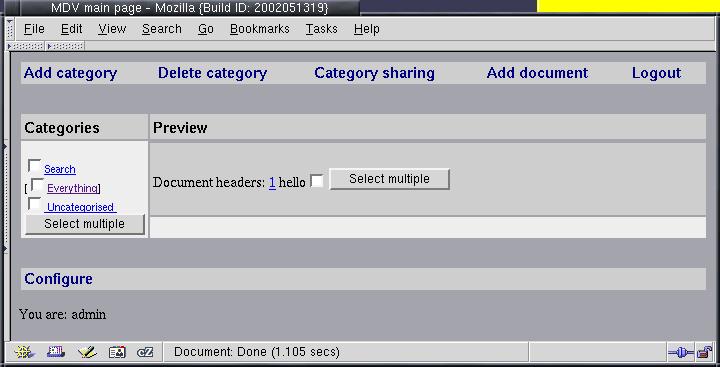Open the Navigator component icon in status bar

pyautogui.click(x=24, y=352)
